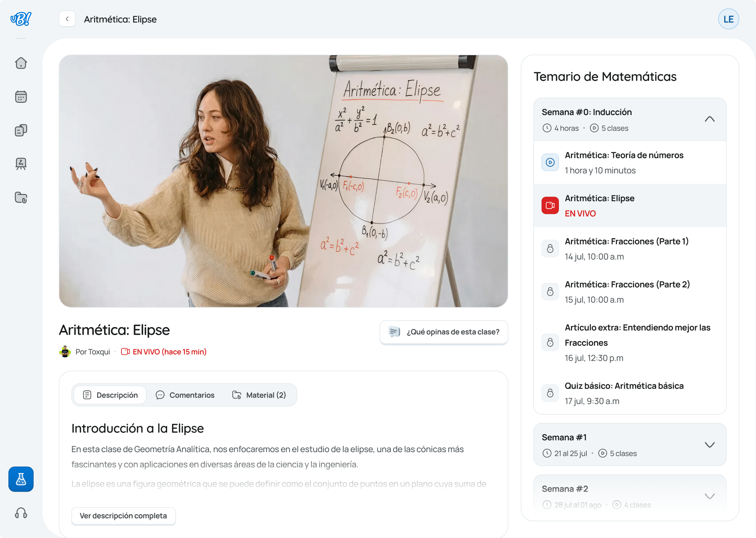Switch to the Material (2) tab
The image size is (756, 538).
pos(259,395)
